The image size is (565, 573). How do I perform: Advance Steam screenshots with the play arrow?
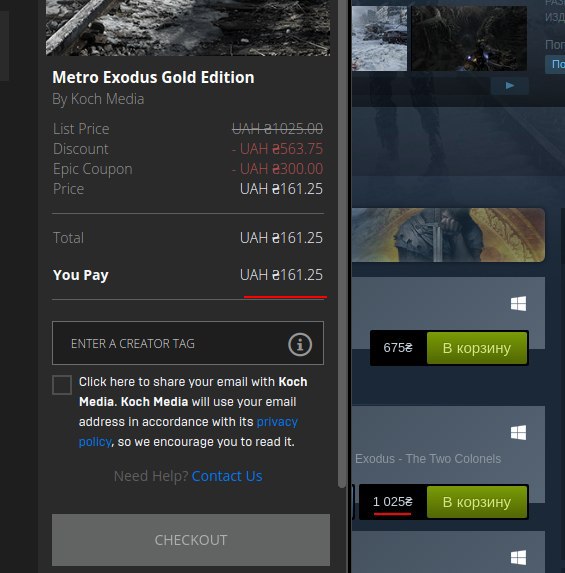(x=510, y=86)
